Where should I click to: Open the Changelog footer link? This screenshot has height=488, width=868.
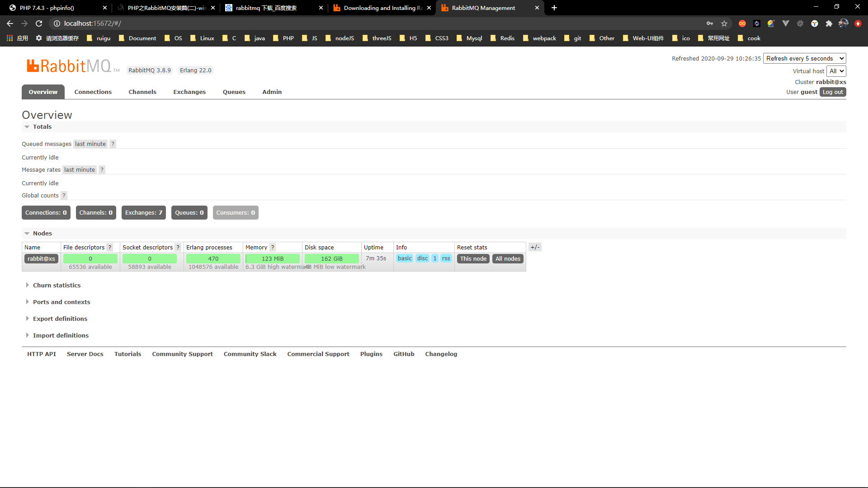tap(441, 354)
